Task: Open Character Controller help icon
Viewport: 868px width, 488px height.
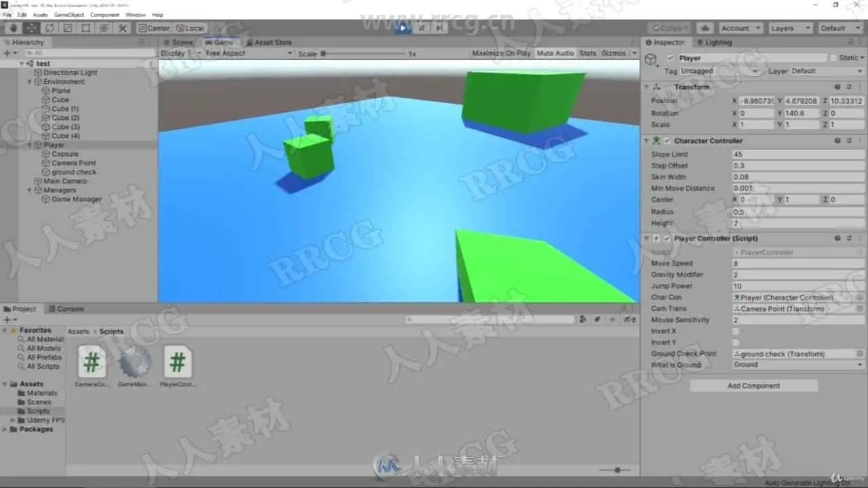Action: pos(838,141)
